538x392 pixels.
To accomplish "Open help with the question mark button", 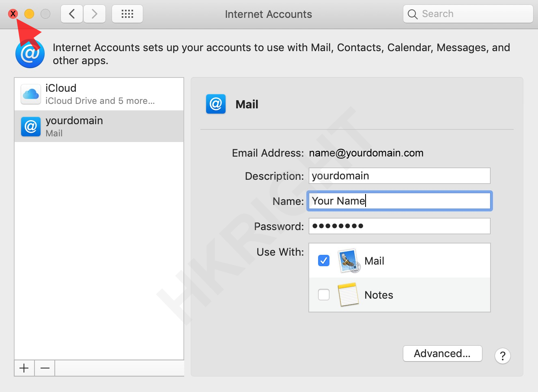I will pos(503,356).
